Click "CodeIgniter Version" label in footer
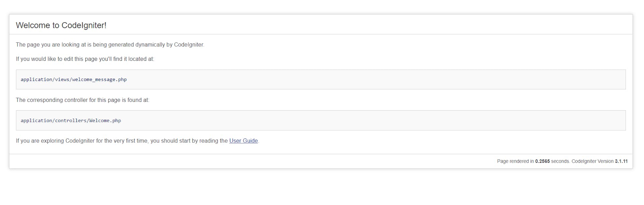 click(x=592, y=161)
